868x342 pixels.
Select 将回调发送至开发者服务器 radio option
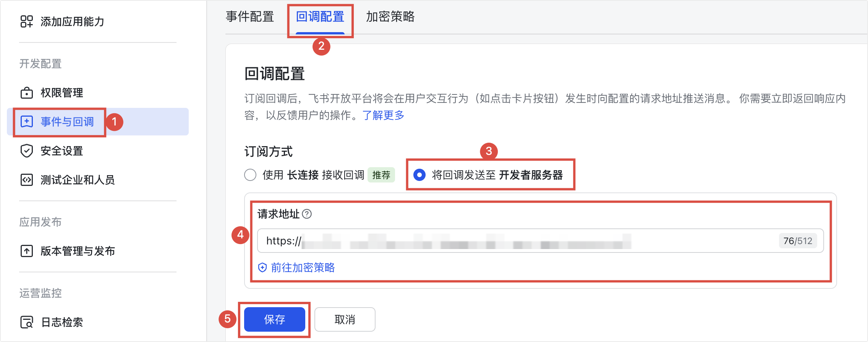pyautogui.click(x=419, y=175)
